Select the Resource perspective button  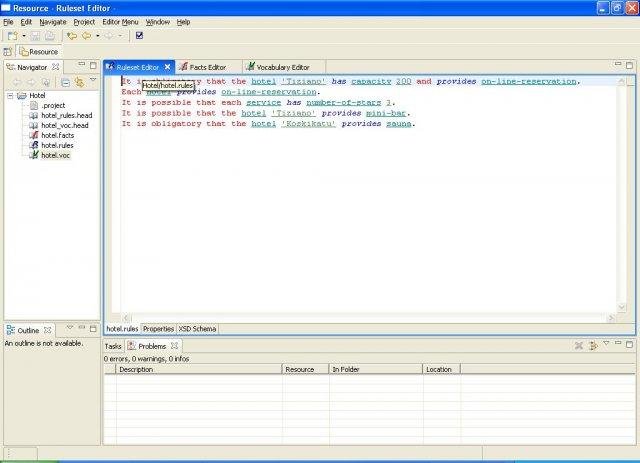click(39, 52)
